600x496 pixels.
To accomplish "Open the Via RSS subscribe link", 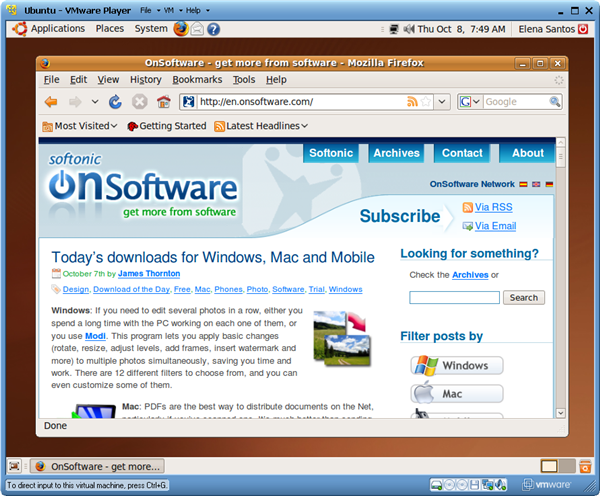I will 493,207.
